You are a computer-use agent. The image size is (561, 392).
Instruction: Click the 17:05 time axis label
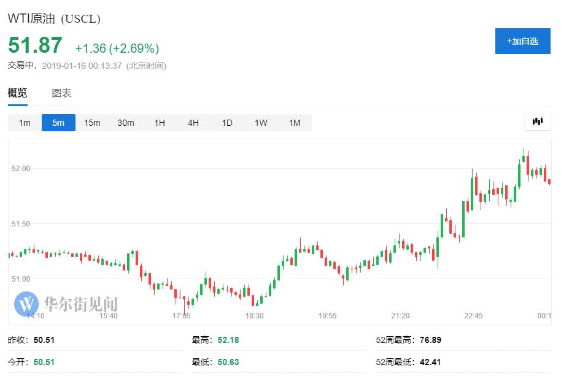click(x=181, y=316)
